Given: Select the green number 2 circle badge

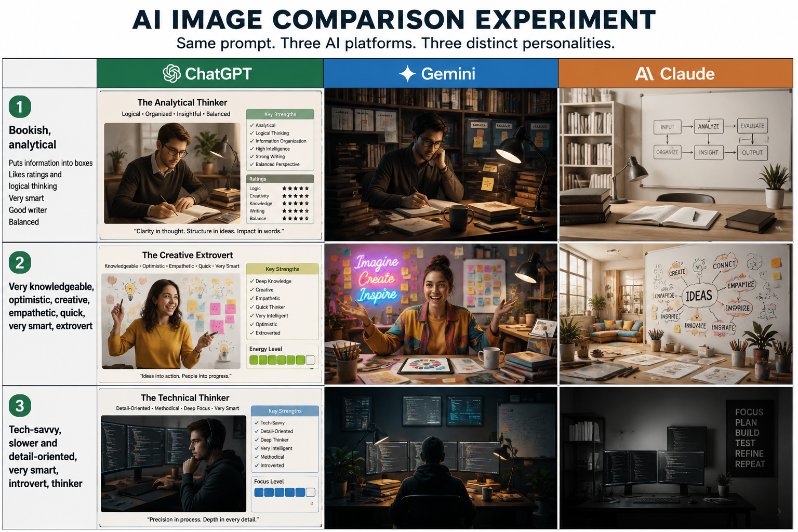Looking at the screenshot, I should click(x=20, y=262).
